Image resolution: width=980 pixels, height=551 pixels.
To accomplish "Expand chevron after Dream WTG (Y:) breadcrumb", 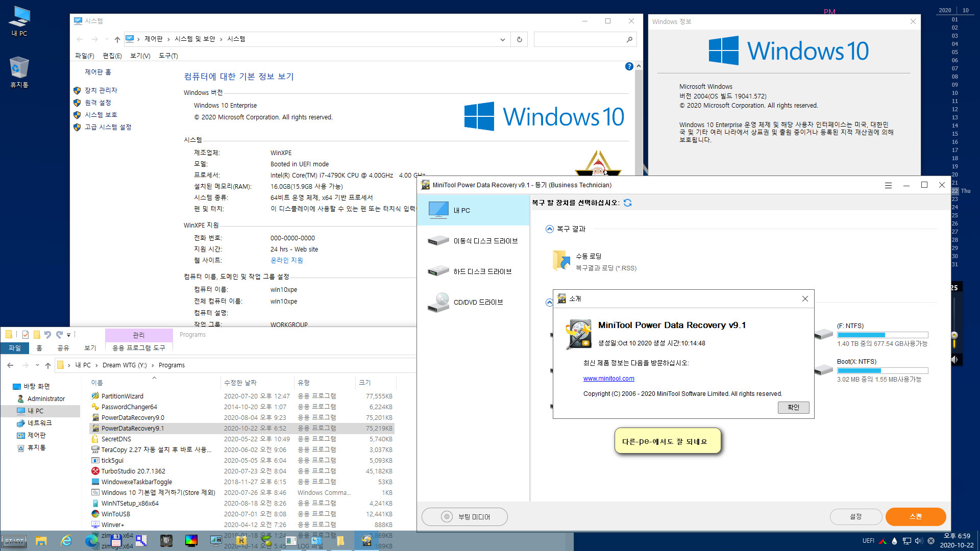I will point(153,365).
